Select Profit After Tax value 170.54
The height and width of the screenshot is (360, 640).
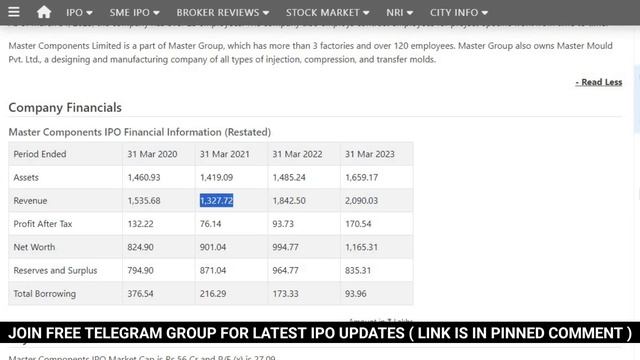(x=358, y=224)
